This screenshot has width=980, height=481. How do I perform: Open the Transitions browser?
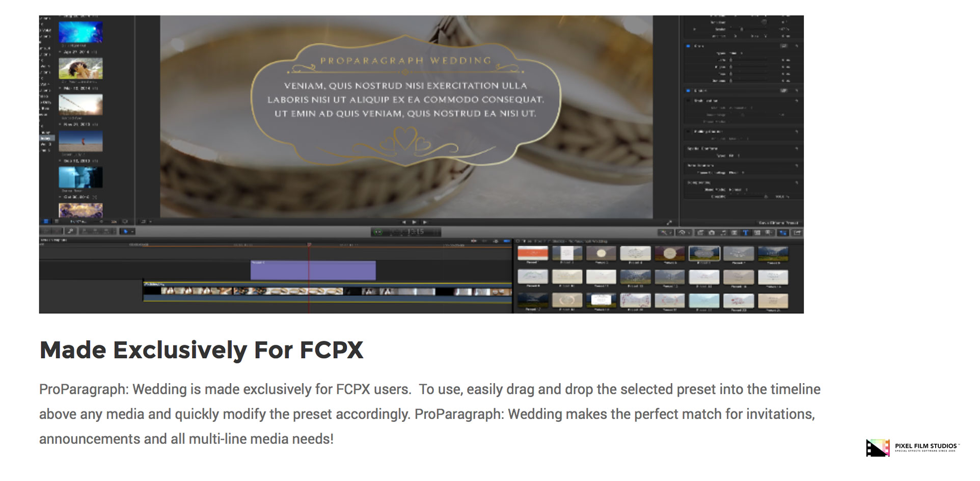[x=734, y=233]
